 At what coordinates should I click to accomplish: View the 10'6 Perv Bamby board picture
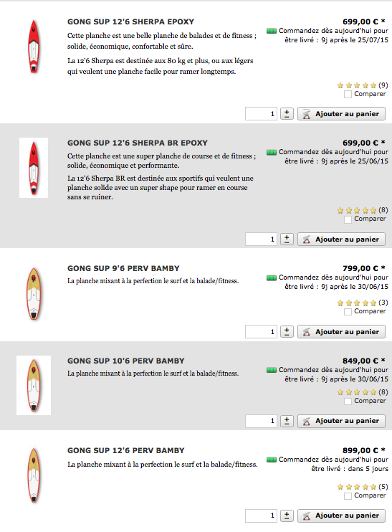pos(34,385)
